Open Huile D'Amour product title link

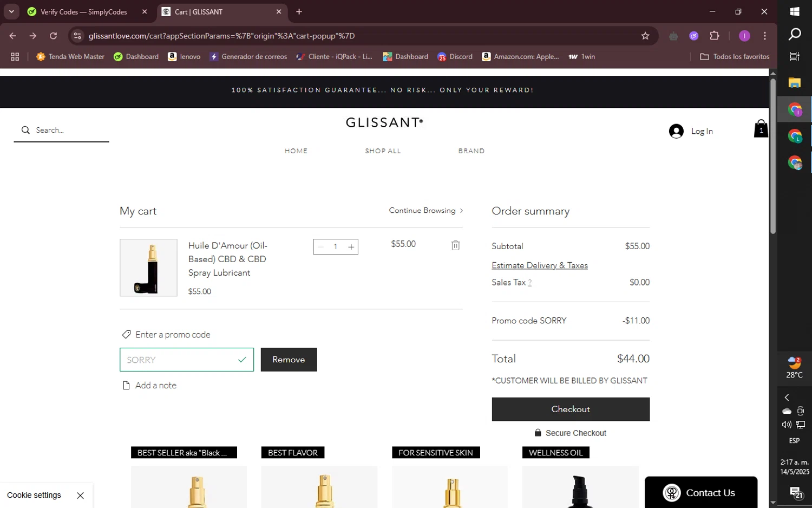pos(228,259)
